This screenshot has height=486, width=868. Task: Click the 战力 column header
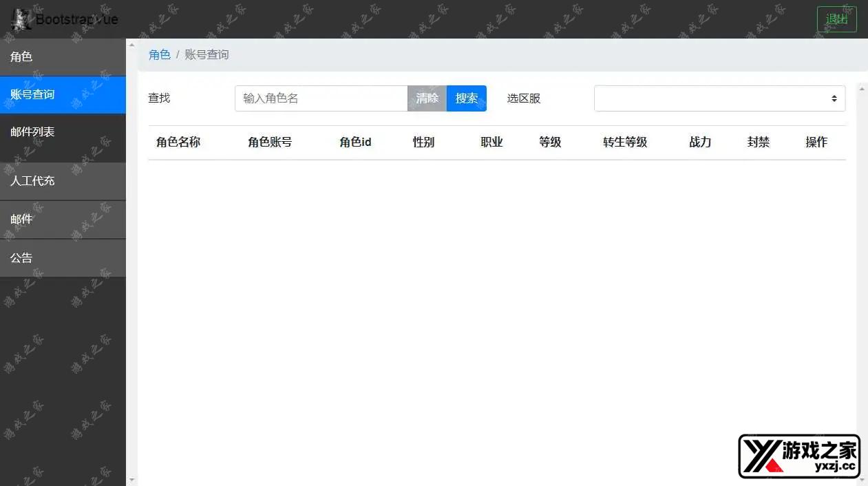click(x=700, y=142)
